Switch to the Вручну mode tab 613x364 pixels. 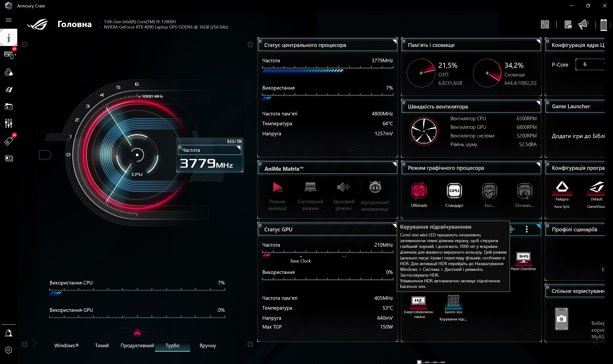(207, 345)
